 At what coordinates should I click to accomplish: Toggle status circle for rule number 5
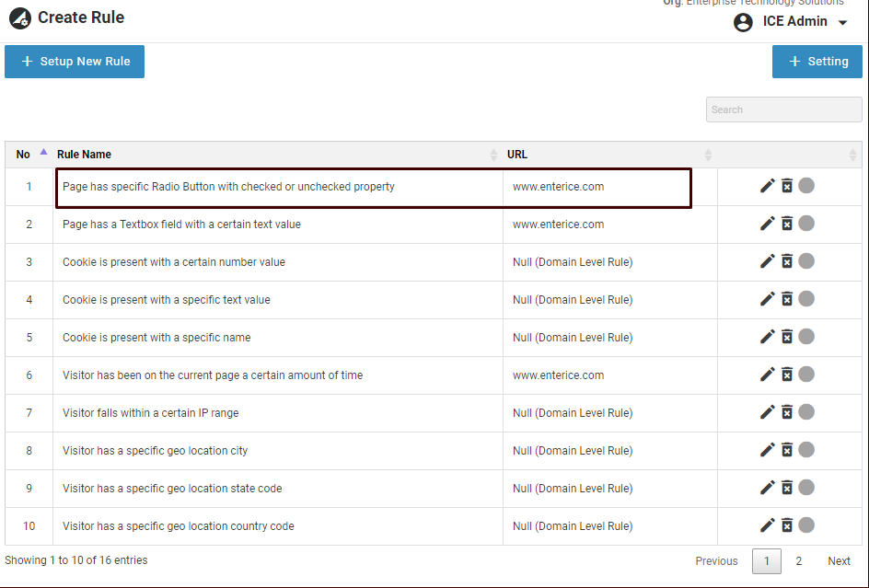click(x=806, y=337)
